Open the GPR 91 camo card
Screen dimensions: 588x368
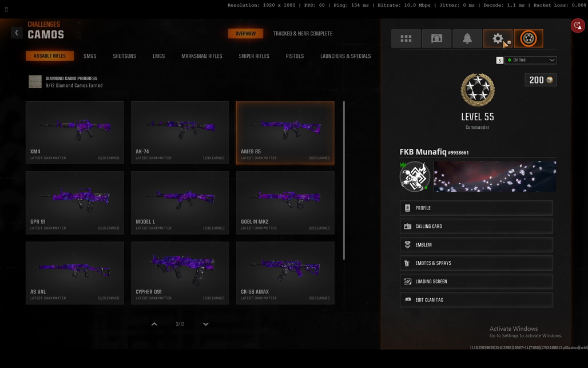pyautogui.click(x=74, y=203)
